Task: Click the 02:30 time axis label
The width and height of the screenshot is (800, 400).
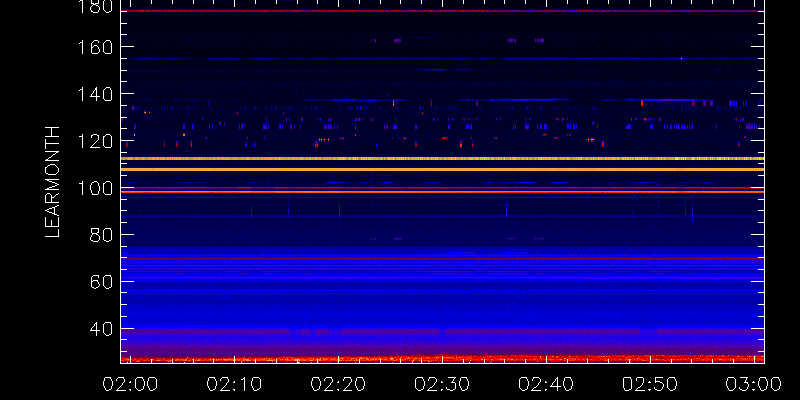Action: [442, 384]
